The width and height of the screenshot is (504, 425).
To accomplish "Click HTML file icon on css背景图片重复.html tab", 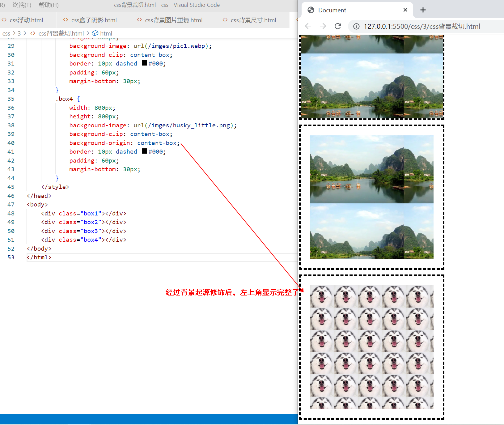I will pos(139,20).
